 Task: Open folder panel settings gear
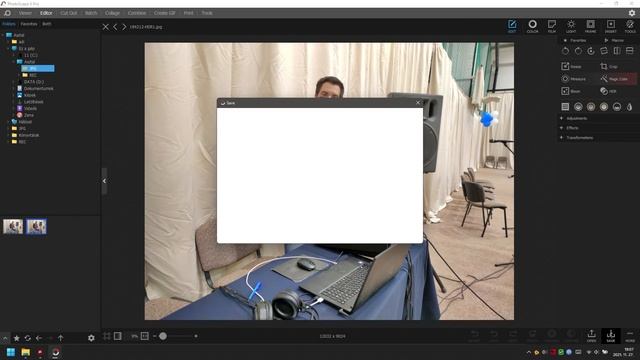click(x=91, y=338)
